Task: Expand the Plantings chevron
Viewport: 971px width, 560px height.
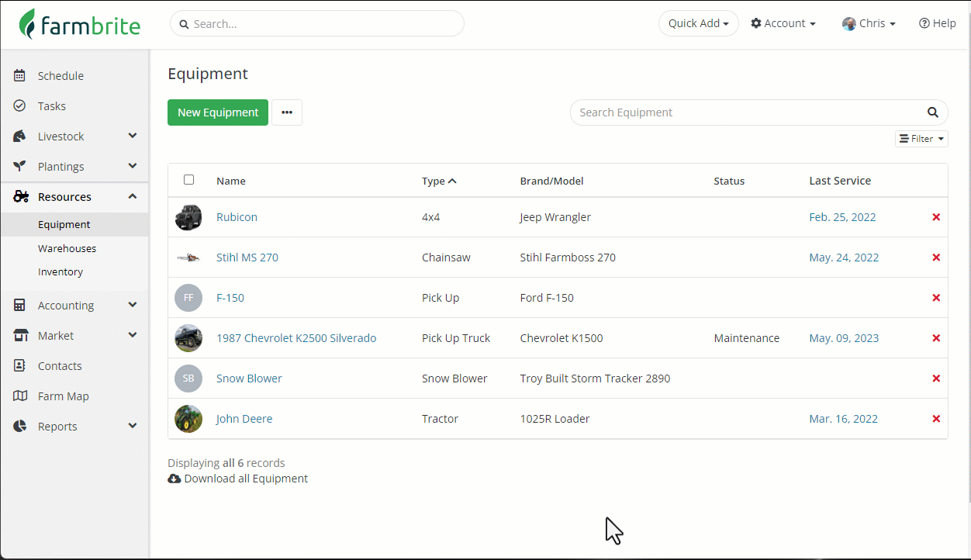Action: click(x=133, y=166)
